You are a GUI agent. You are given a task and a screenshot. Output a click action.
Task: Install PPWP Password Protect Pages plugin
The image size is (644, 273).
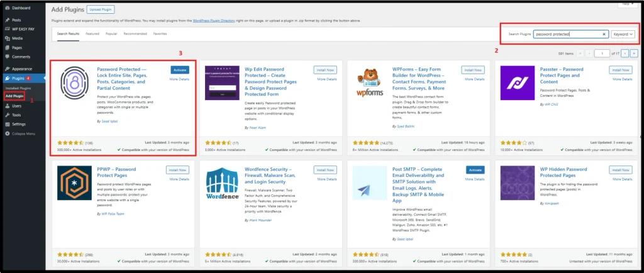click(x=177, y=170)
